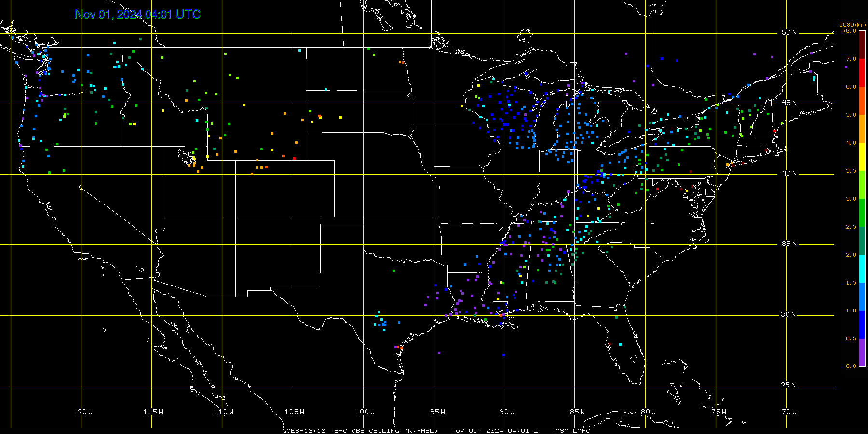Click the 85W longitude label
The height and width of the screenshot is (434, 868).
point(578,412)
